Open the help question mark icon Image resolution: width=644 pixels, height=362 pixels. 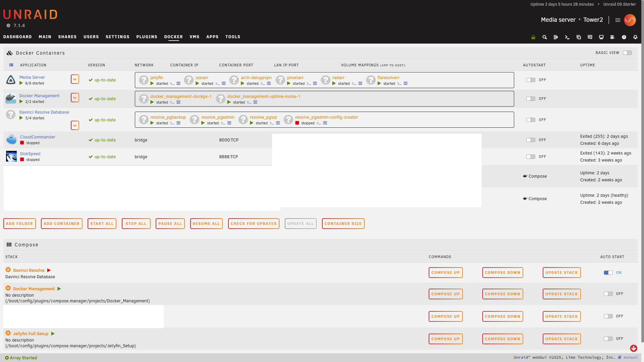(x=624, y=37)
